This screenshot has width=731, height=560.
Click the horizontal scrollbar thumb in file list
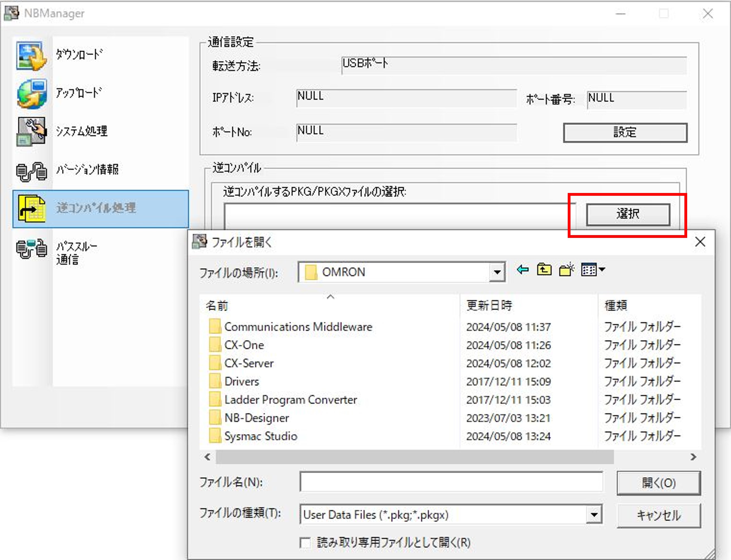point(415,457)
